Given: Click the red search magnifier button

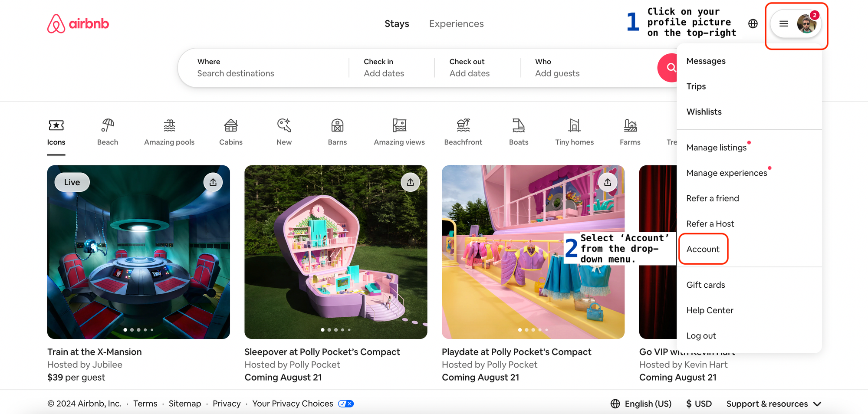Looking at the screenshot, I should click(668, 68).
